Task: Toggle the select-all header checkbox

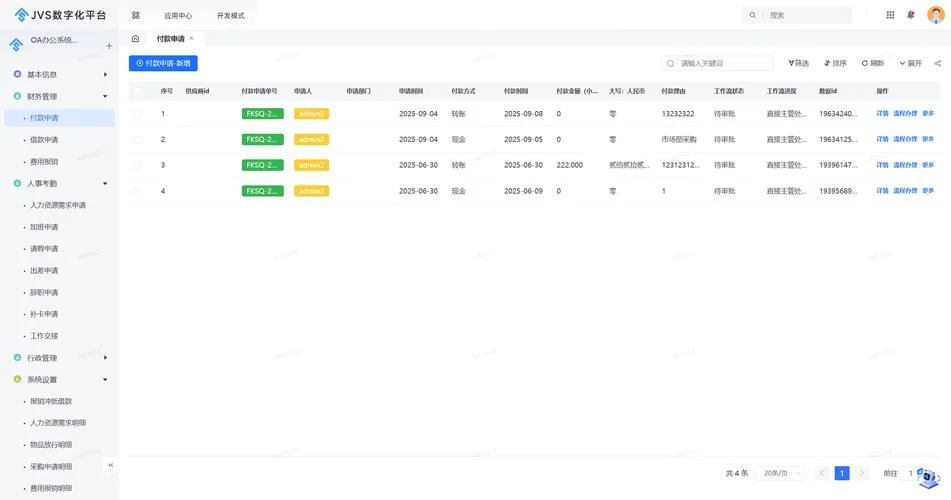Action: click(137, 91)
